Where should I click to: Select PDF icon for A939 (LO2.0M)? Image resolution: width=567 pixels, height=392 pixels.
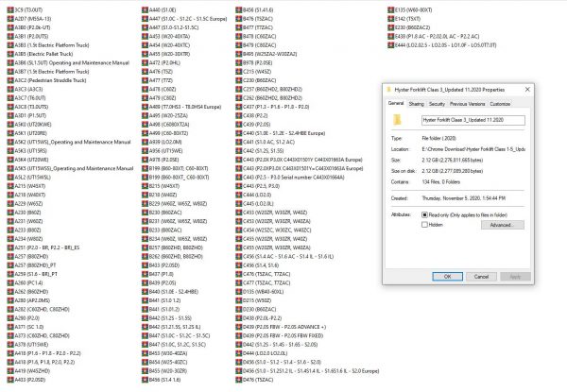coord(145,142)
